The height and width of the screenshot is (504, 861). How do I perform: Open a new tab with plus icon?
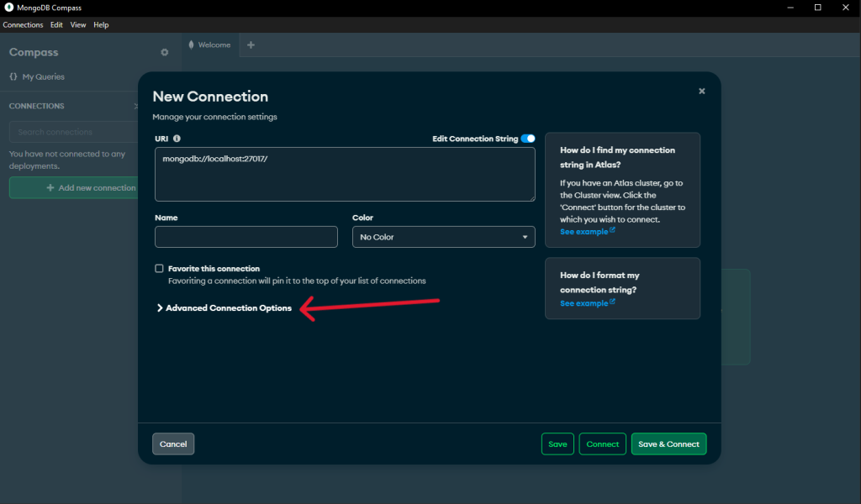pyautogui.click(x=251, y=45)
